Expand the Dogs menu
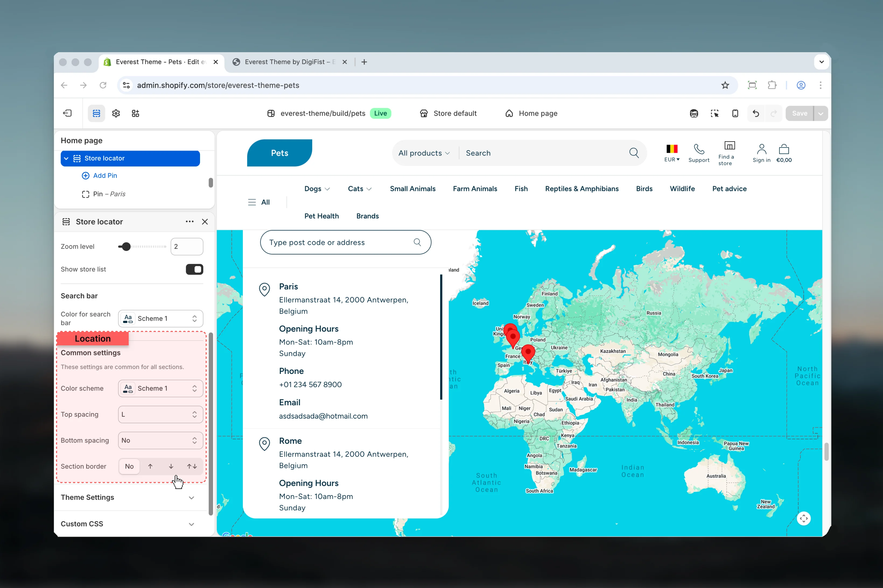Screen dimensions: 883x588 coord(317,189)
